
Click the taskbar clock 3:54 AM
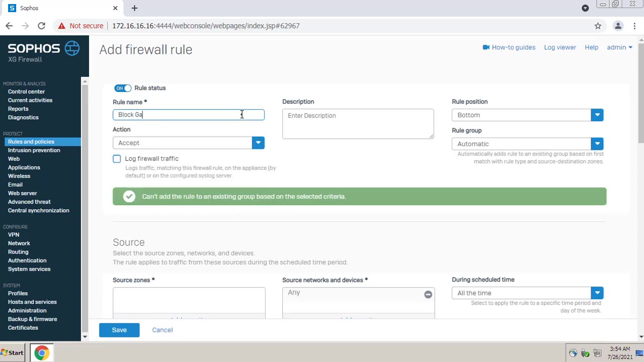click(620, 349)
